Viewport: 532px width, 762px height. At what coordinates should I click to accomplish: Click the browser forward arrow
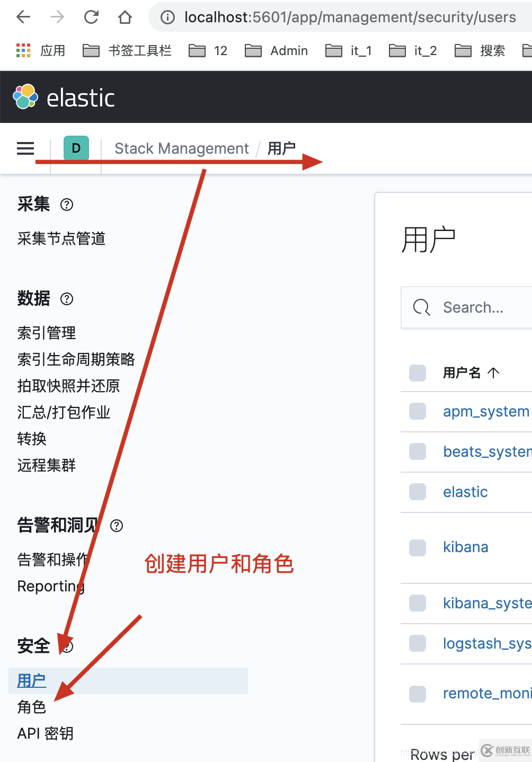pyautogui.click(x=57, y=17)
